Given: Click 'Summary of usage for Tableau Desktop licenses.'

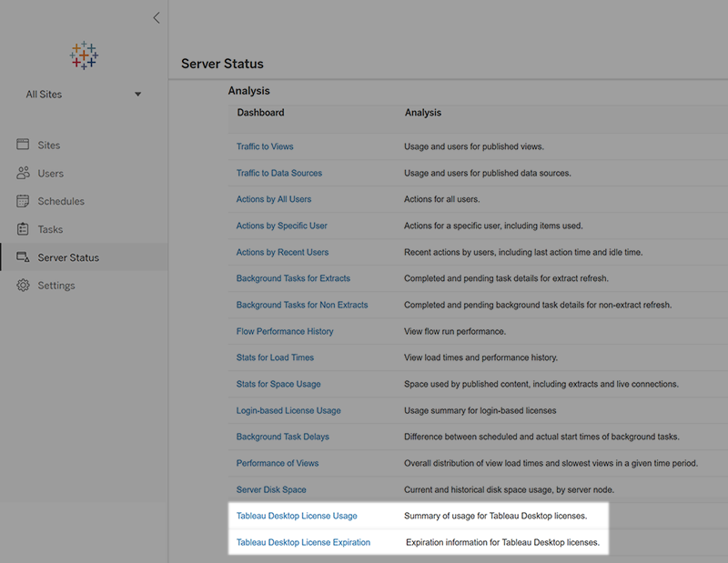Looking at the screenshot, I should (495, 516).
